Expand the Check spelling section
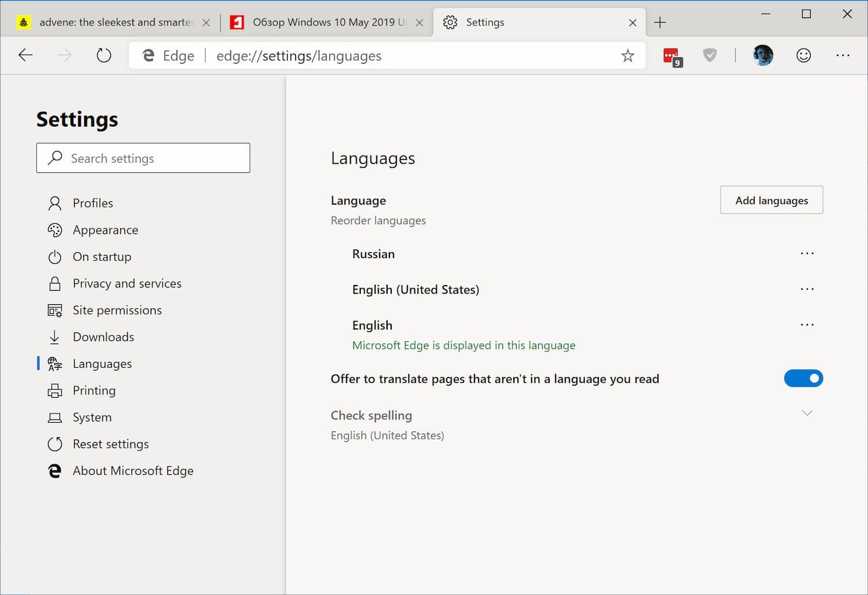 [807, 413]
